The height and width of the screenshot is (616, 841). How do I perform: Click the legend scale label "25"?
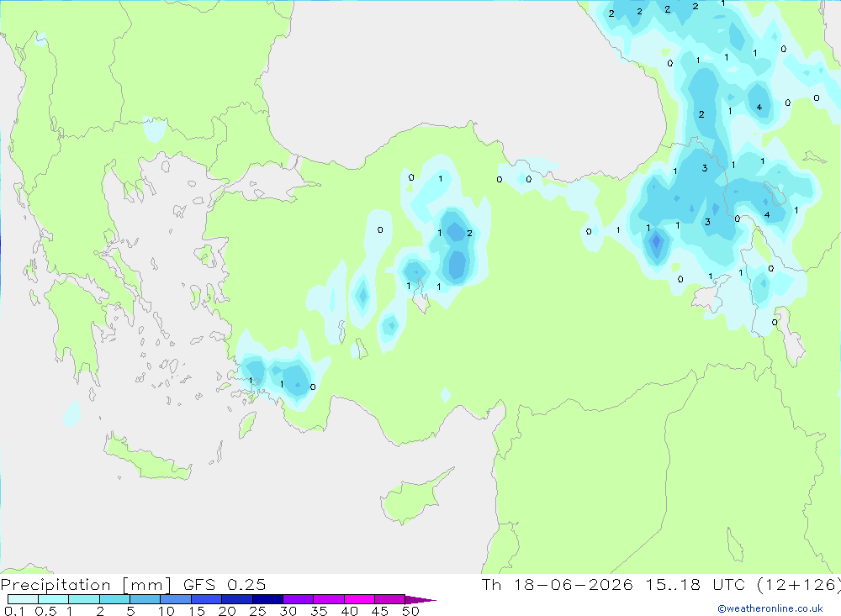coord(257,611)
